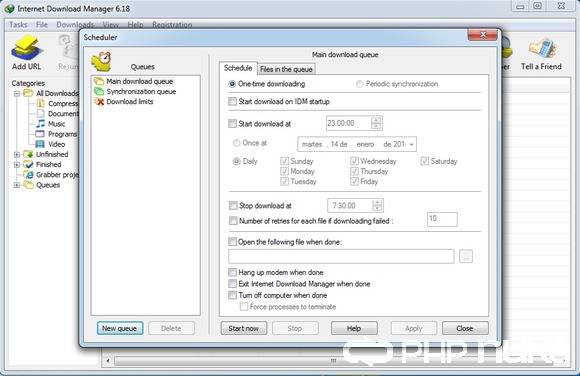The image size is (580, 376).
Task: Check the Start download at box
Action: tap(232, 124)
